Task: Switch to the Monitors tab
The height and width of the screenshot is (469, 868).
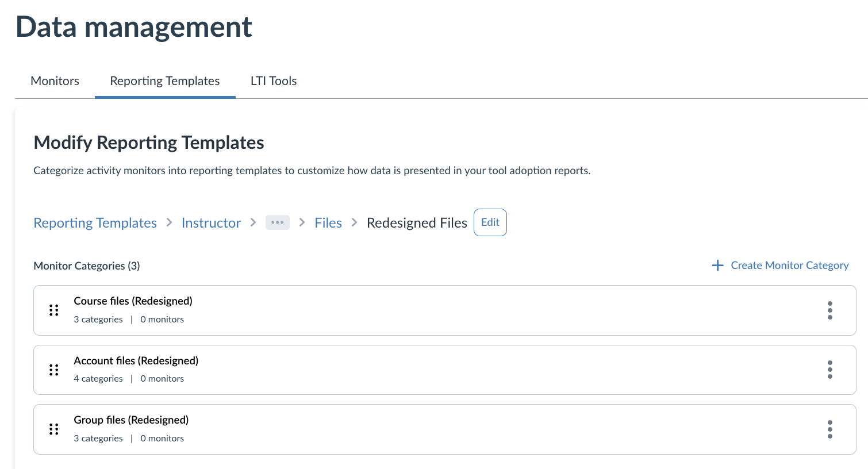Action: tap(55, 81)
